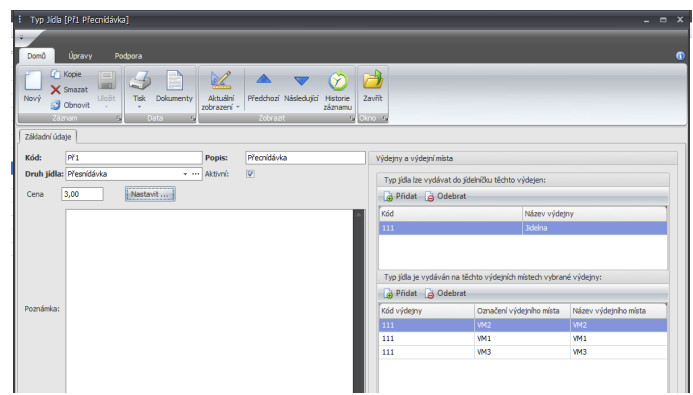Screen dimensions: 693x395
Task: Toggle the Aktivní checkbox
Action: click(250, 174)
